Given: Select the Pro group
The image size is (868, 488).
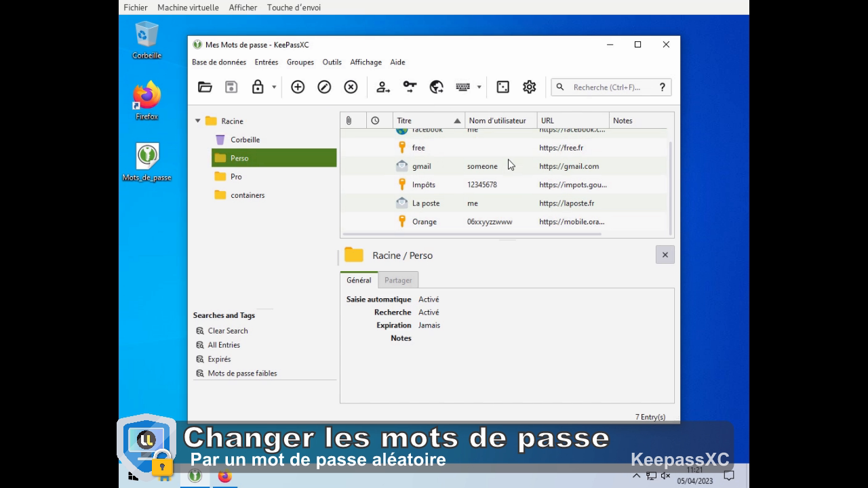Looking at the screenshot, I should click(236, 176).
